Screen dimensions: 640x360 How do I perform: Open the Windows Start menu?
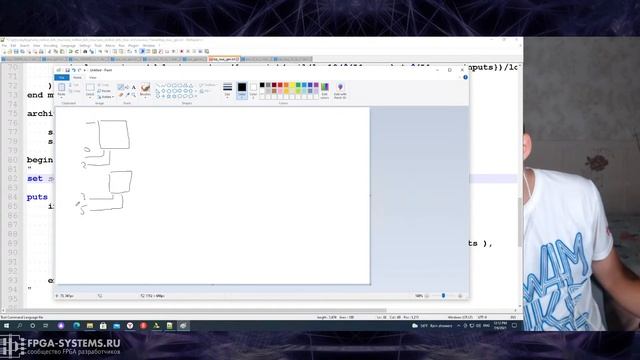[x=6, y=326]
